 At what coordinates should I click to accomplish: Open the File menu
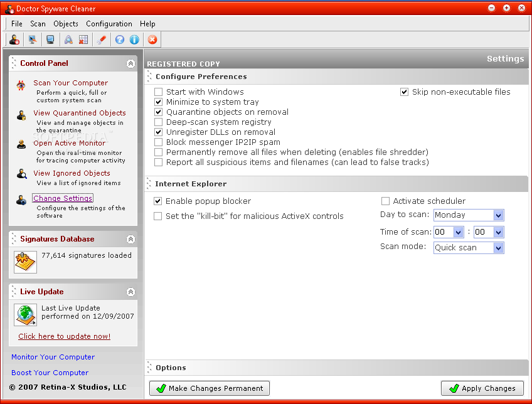(x=16, y=24)
